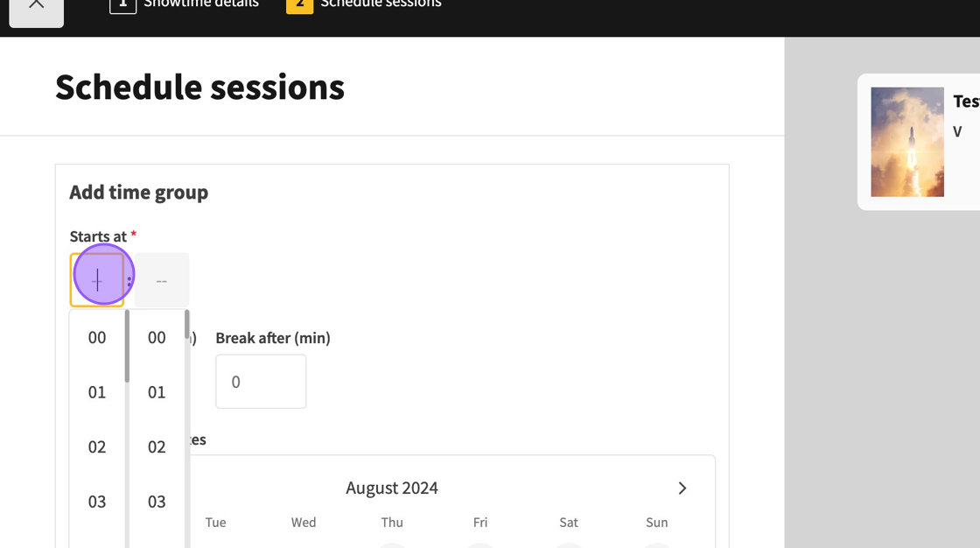Click the close X button at top left
Viewport: 980px width, 548px height.
(36, 7)
